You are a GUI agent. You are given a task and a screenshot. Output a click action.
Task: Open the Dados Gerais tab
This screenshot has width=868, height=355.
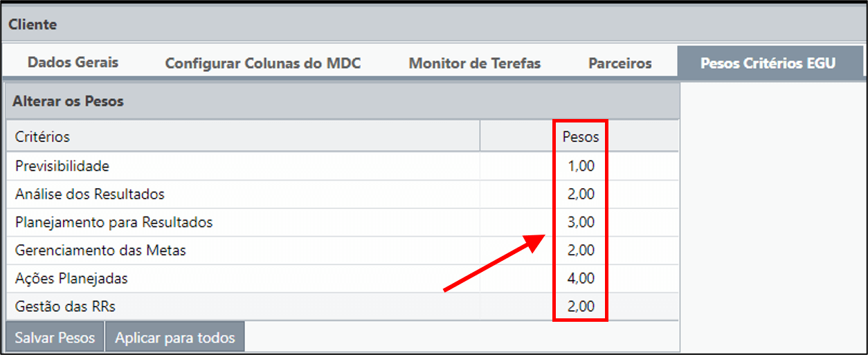[x=73, y=62]
